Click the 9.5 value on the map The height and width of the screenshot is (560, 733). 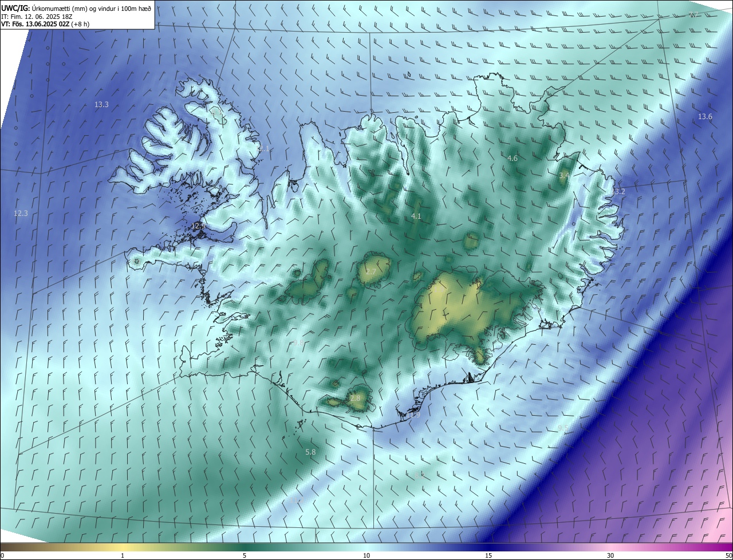[x=563, y=428]
